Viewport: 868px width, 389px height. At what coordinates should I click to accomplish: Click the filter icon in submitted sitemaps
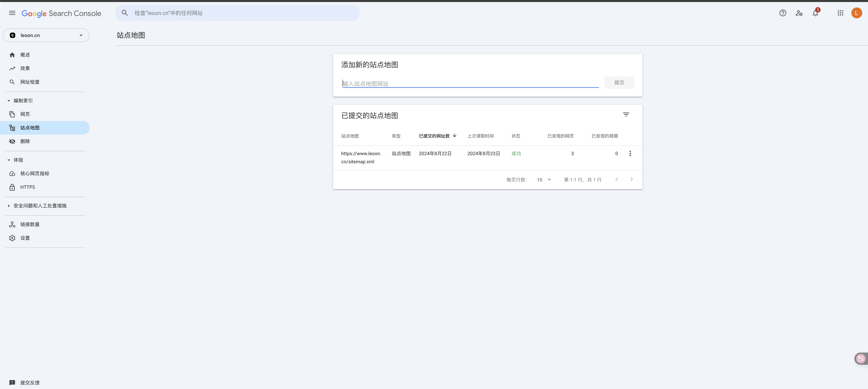pyautogui.click(x=626, y=115)
